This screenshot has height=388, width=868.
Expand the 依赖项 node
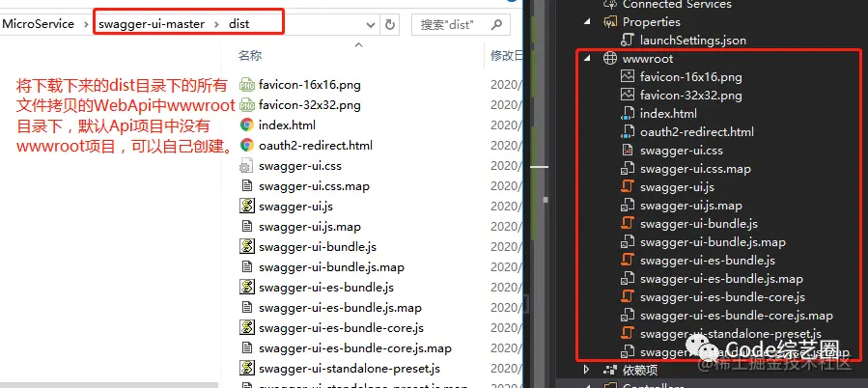pos(587,370)
